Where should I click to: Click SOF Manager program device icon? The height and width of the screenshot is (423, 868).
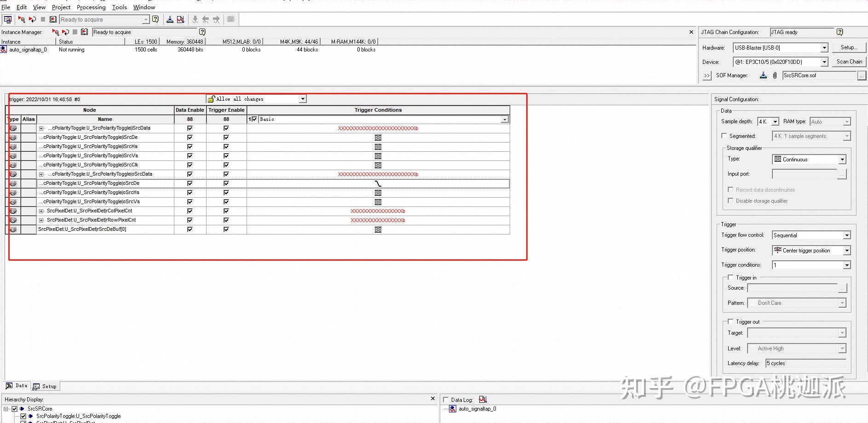[x=763, y=75]
